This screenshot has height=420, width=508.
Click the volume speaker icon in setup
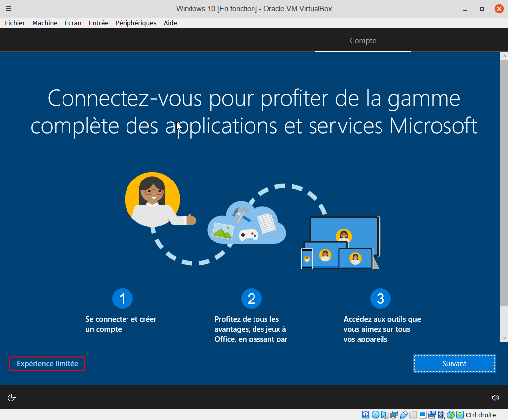tap(495, 398)
